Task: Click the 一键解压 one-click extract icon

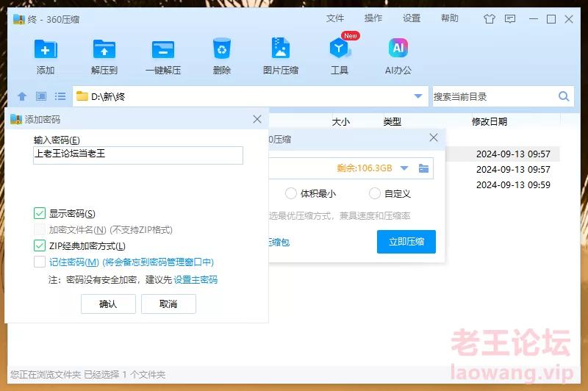Action: coord(163,49)
